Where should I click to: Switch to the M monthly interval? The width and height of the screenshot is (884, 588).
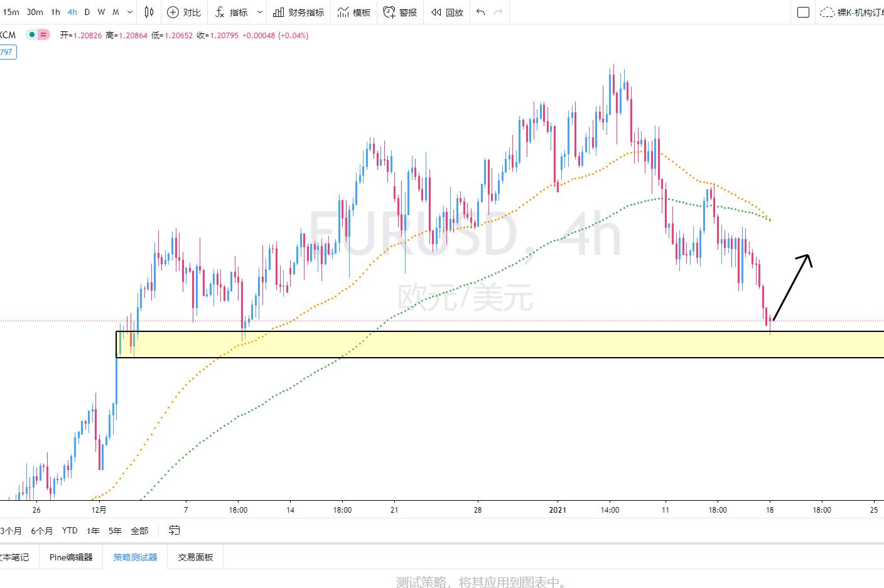click(116, 12)
